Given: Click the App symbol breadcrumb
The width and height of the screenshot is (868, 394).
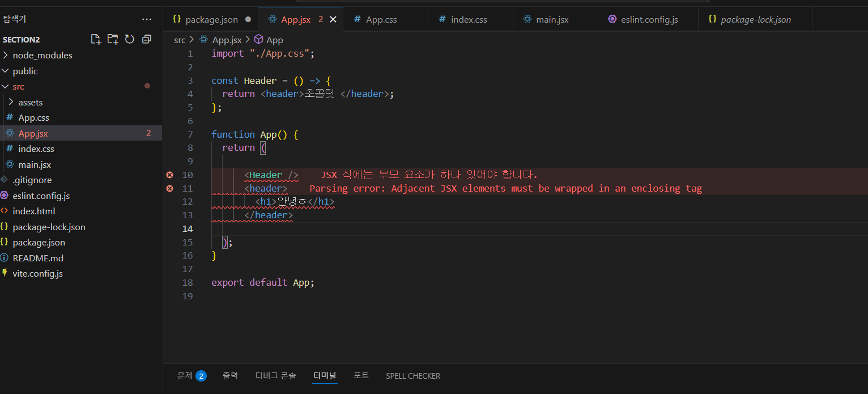Looking at the screenshot, I should coord(274,40).
